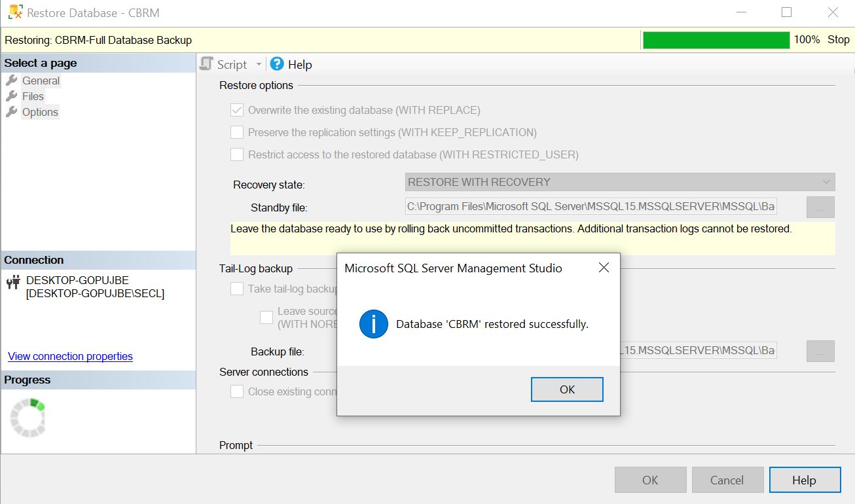Click the server connection plug icon
855x504 pixels.
(12, 283)
